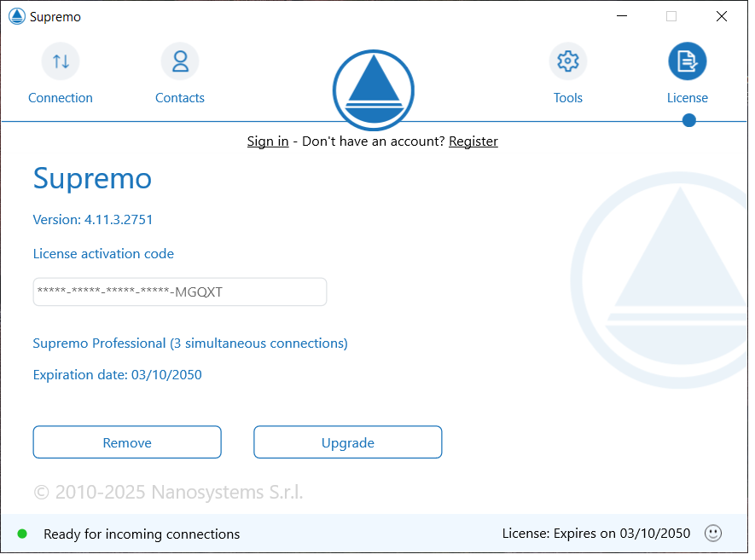Click the Sign in link

[x=268, y=141]
